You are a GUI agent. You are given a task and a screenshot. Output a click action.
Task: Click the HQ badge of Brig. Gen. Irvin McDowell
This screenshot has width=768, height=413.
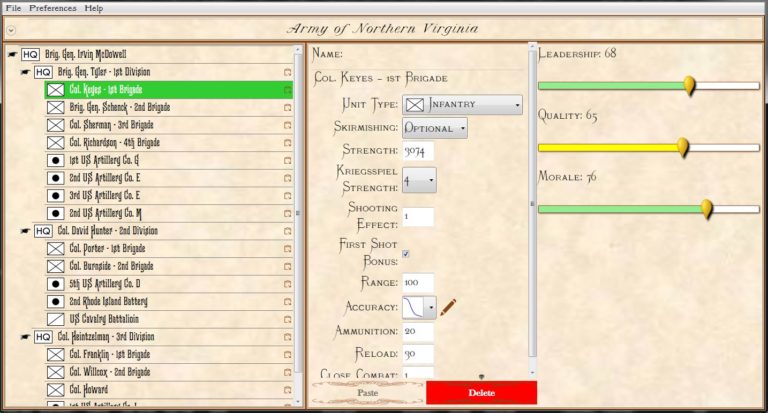(30, 54)
